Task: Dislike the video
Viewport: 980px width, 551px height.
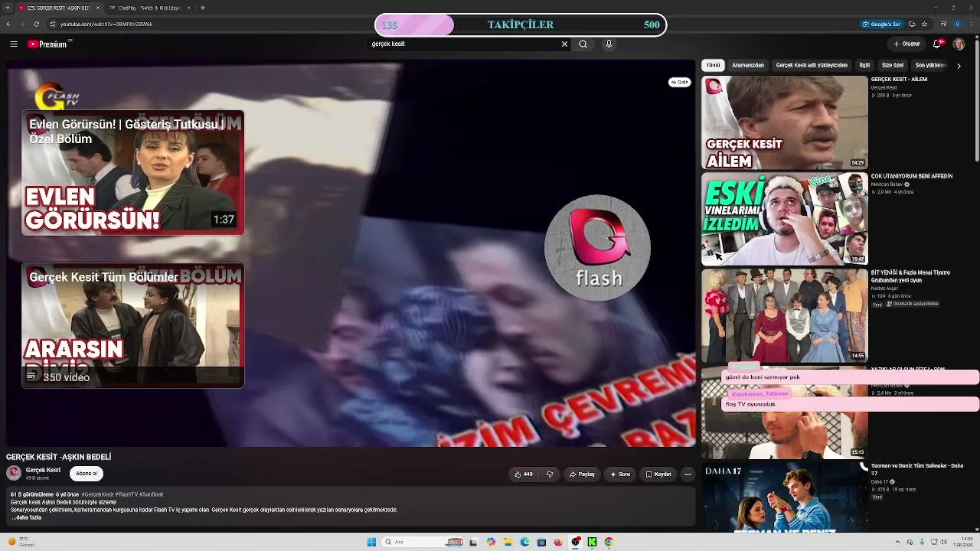Action: 550,474
